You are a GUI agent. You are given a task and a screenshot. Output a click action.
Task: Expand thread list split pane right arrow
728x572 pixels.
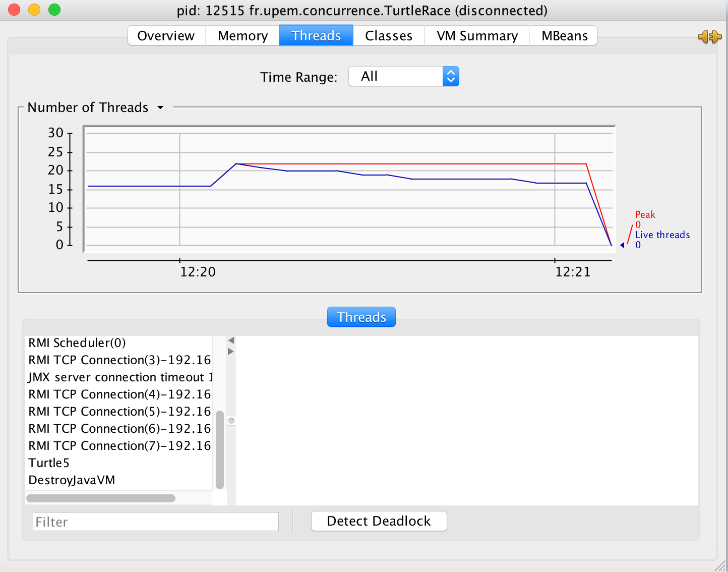point(231,352)
